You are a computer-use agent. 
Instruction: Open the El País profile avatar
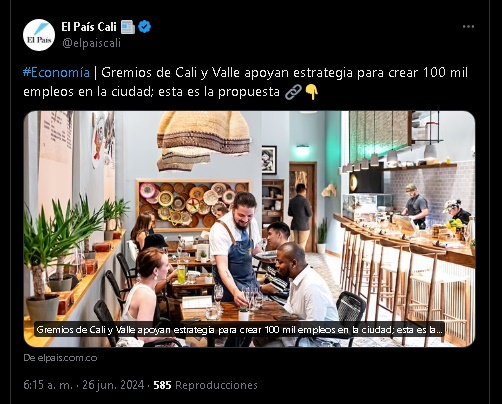[39, 35]
